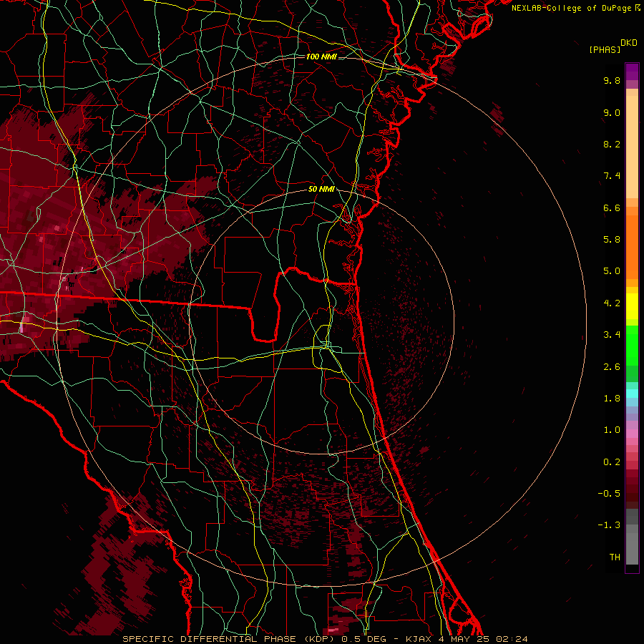This screenshot has width=644, height=644.
Task: Click the 3.4 color scale value
Action: (x=612, y=335)
